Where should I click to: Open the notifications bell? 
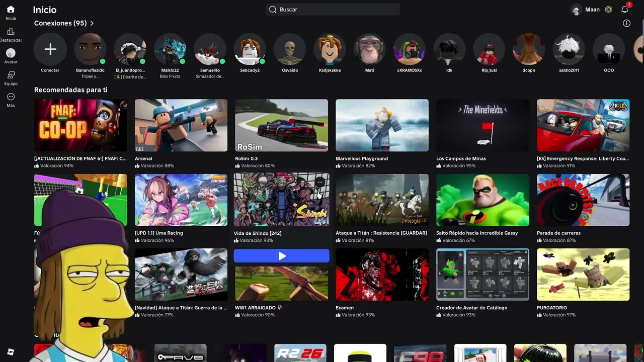[625, 10]
